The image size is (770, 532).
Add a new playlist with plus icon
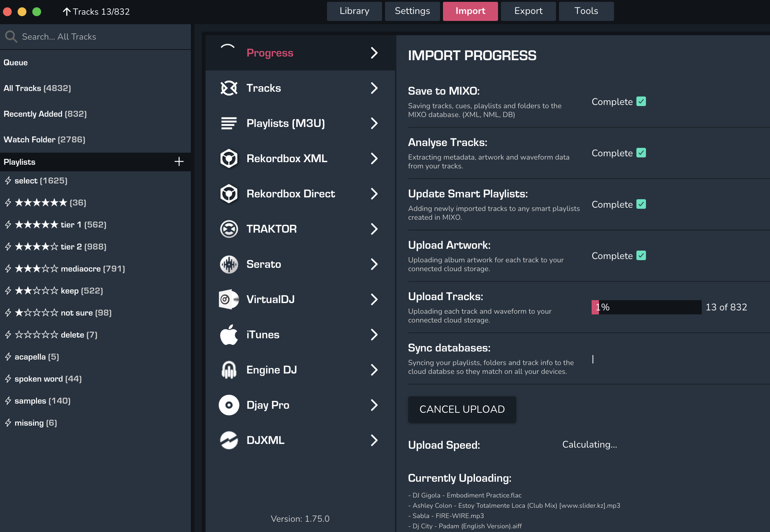pyautogui.click(x=179, y=161)
